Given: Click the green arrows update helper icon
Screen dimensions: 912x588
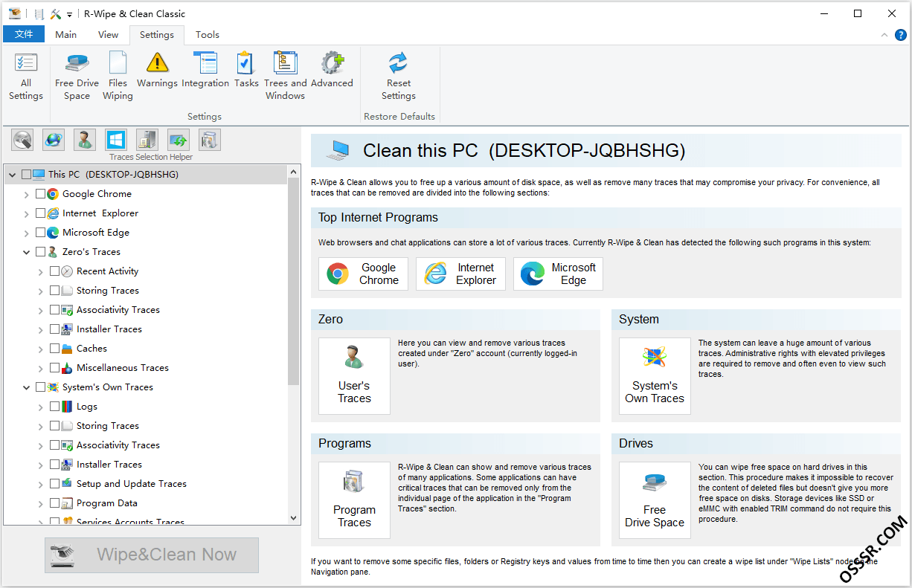Looking at the screenshot, I should coord(179,140).
